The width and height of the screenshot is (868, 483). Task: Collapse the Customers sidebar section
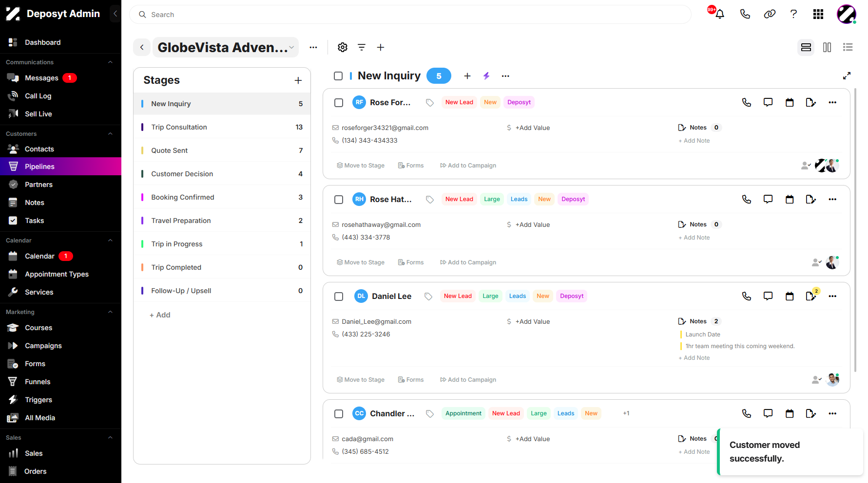110,134
